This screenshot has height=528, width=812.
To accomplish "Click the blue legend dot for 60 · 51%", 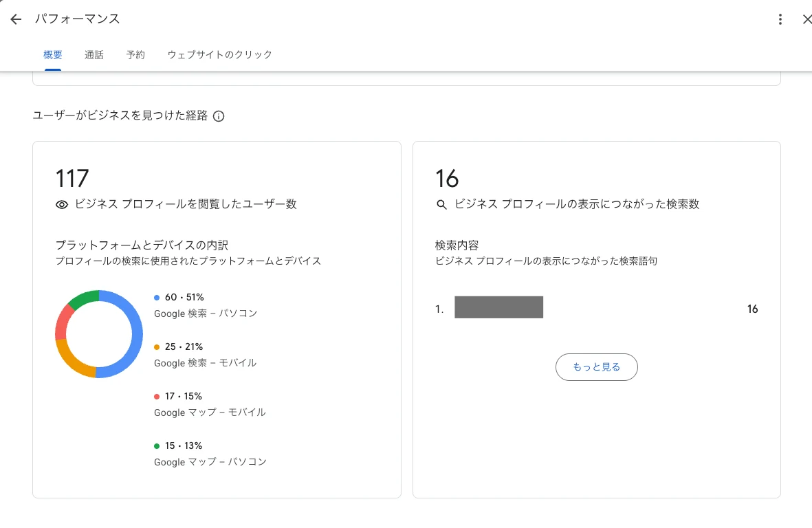I will [x=156, y=298].
